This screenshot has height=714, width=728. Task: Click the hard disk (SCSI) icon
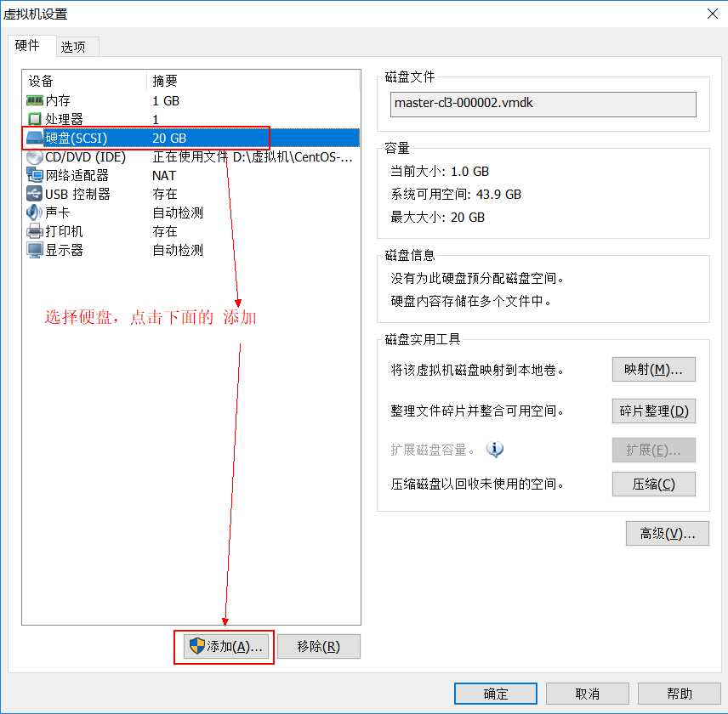tap(35, 138)
